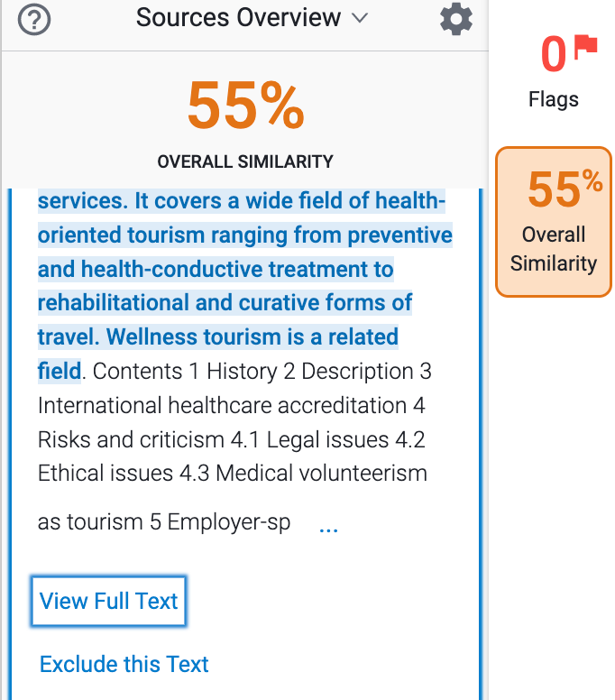The image size is (615, 700).
Task: Click the red flag icon
Action: pos(585,46)
